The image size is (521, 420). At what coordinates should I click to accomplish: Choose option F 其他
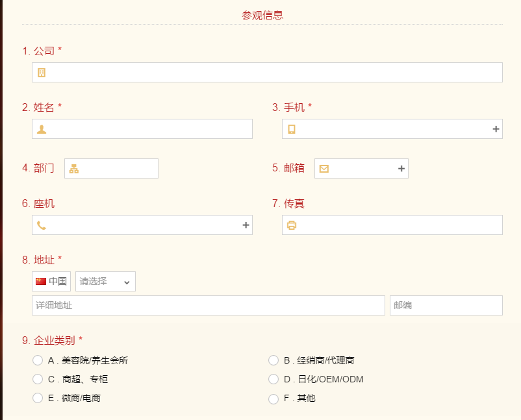tap(273, 399)
